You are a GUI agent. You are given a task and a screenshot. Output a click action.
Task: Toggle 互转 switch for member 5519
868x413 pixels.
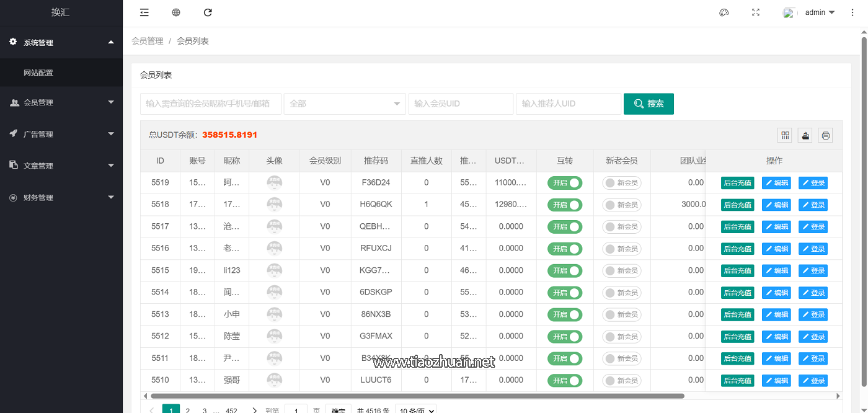[x=564, y=183]
